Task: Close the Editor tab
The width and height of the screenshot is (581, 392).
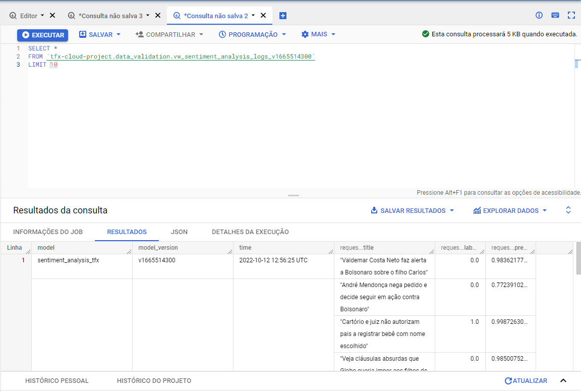Action: (x=52, y=16)
